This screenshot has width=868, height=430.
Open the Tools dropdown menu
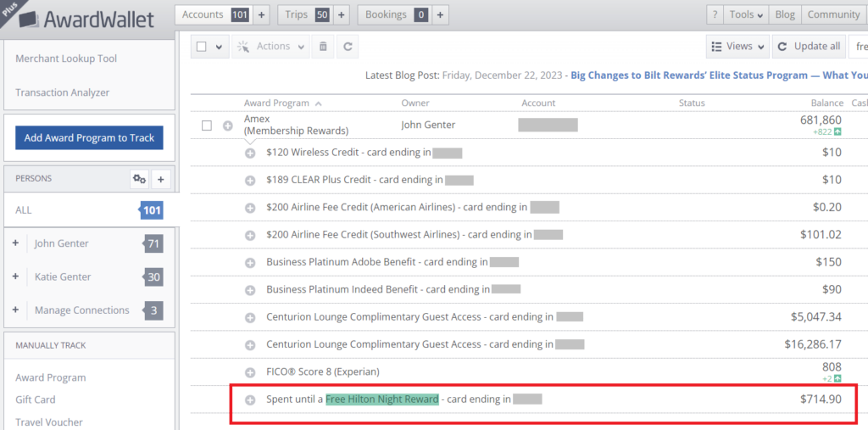tap(746, 15)
